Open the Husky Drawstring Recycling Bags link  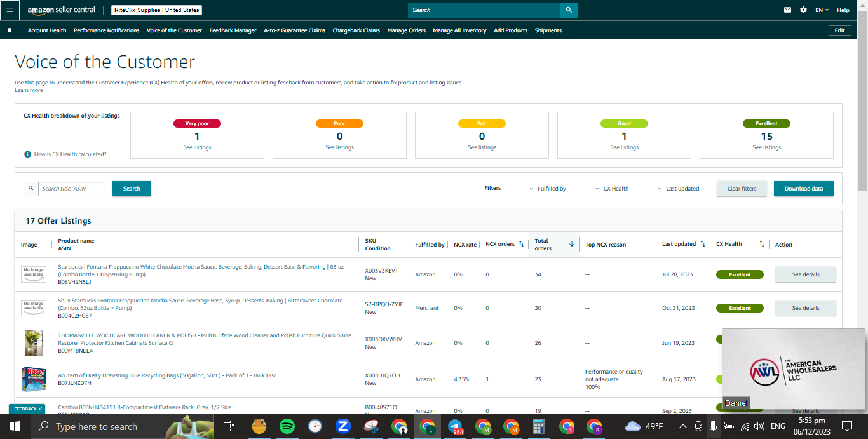(167, 375)
